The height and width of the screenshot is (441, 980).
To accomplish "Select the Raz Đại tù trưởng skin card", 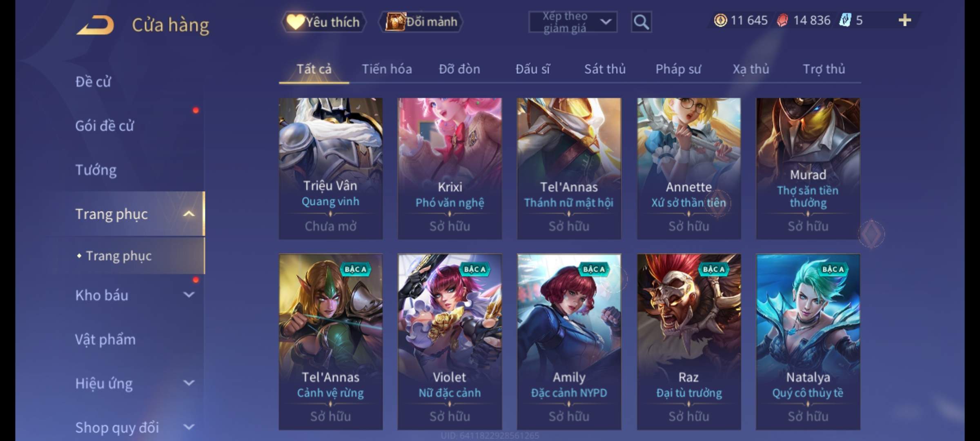I will 689,342.
